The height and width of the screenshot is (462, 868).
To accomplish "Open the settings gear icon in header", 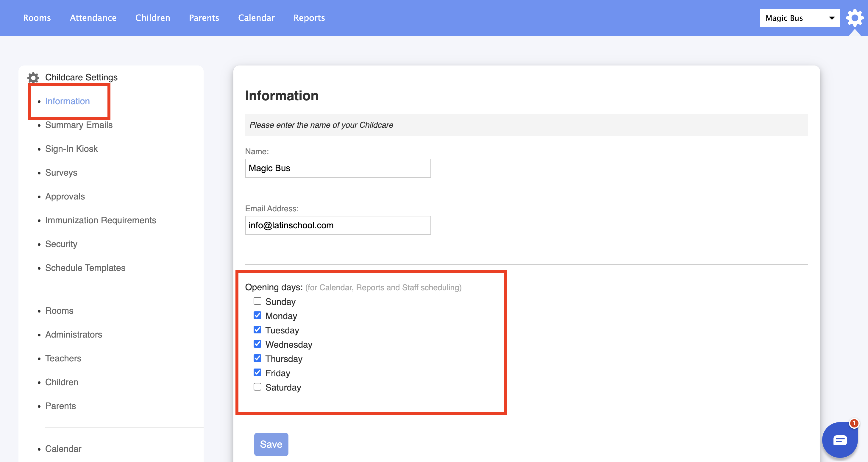I will click(x=854, y=18).
